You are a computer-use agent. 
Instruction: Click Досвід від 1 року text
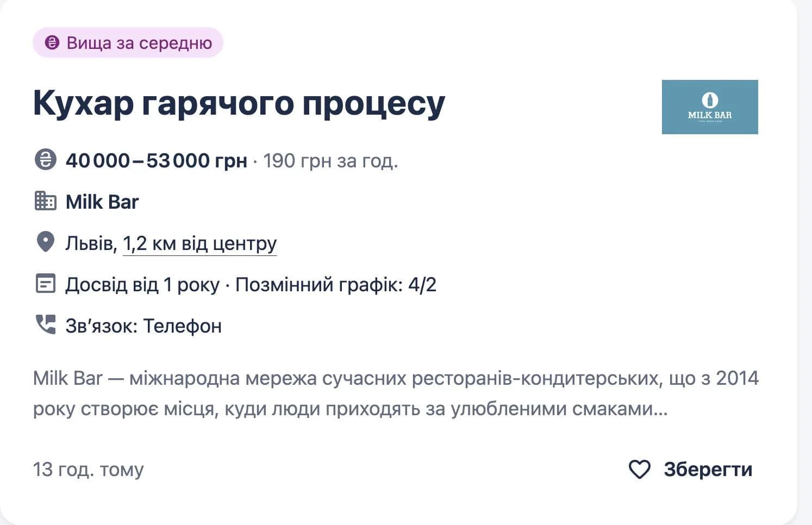142,284
